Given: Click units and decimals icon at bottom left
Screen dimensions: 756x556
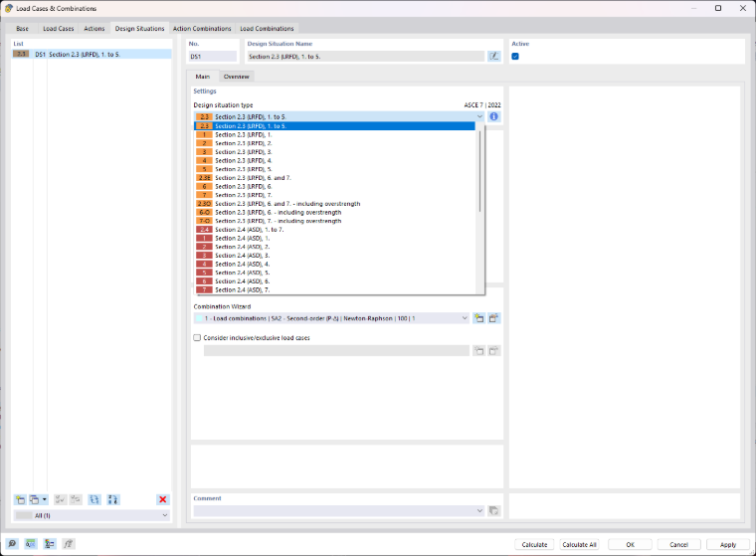Looking at the screenshot, I should [31, 544].
